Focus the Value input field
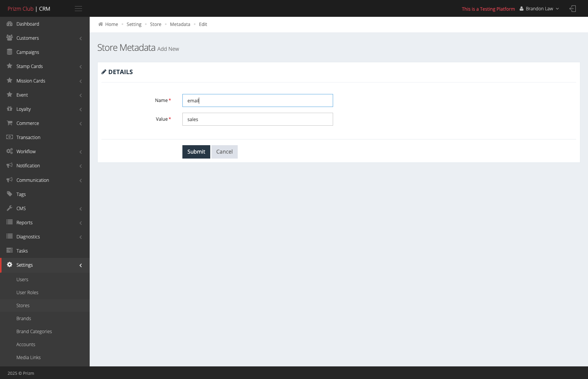588x379 pixels. pyautogui.click(x=258, y=119)
